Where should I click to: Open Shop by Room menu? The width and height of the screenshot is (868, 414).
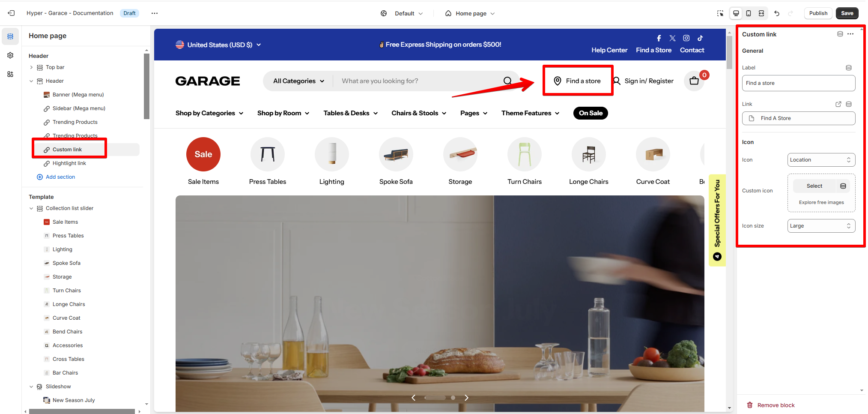(x=283, y=113)
